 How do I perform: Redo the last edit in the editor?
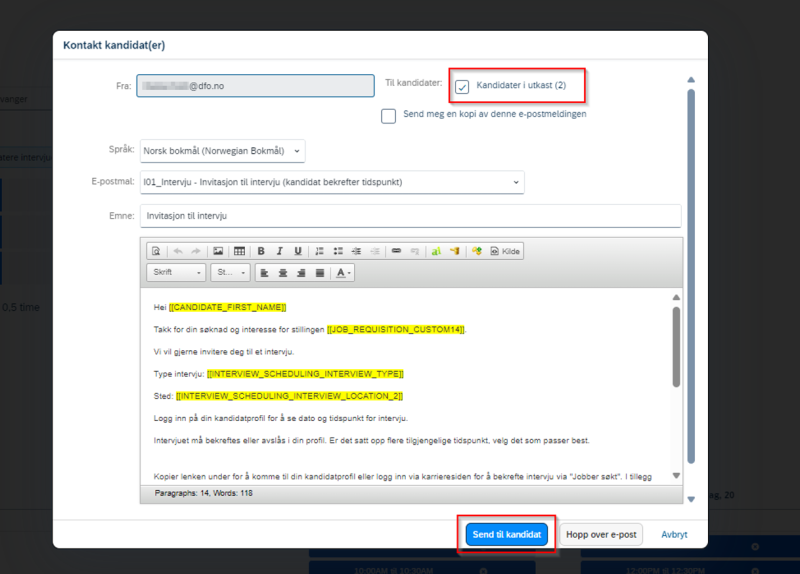(196, 251)
